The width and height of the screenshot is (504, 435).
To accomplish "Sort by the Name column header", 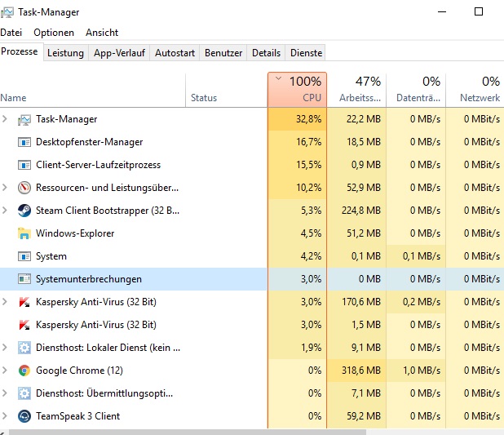I will 14,98.
